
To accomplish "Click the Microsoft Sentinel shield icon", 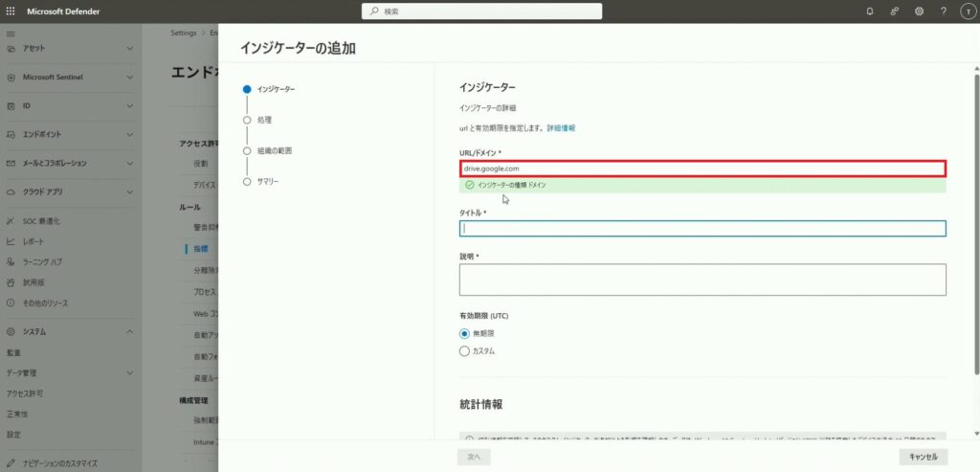I will pos(11,78).
